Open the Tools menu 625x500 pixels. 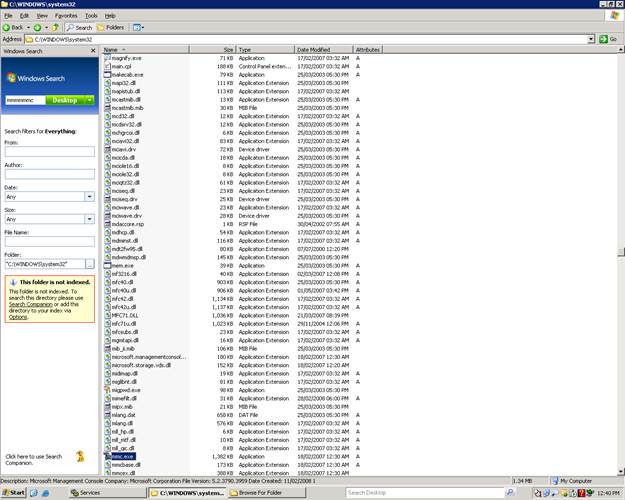tap(91, 16)
